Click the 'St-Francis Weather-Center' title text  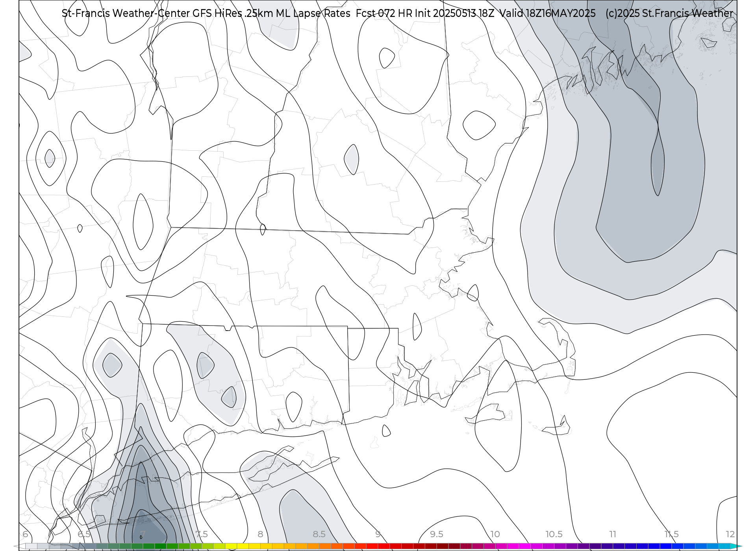click(126, 13)
